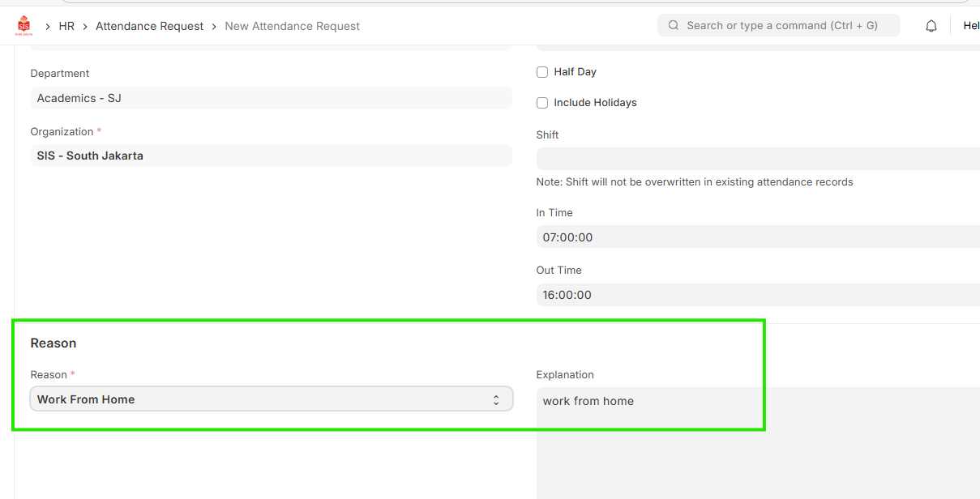Tick the Include Holidays checkbox
This screenshot has width=980, height=499.
(x=542, y=103)
